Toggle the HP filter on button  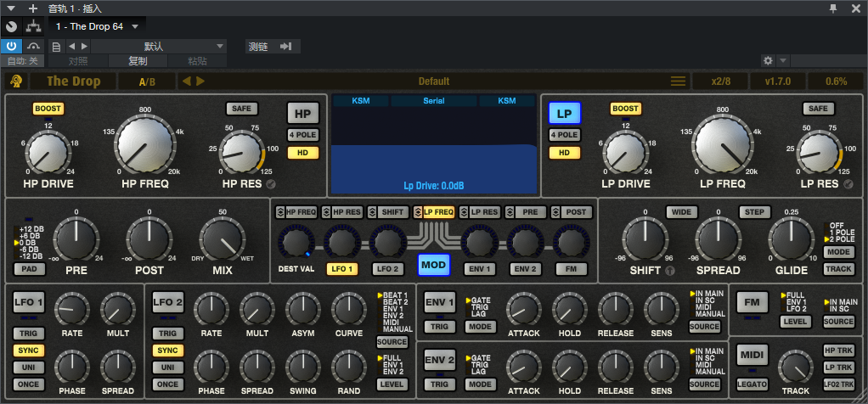click(303, 114)
